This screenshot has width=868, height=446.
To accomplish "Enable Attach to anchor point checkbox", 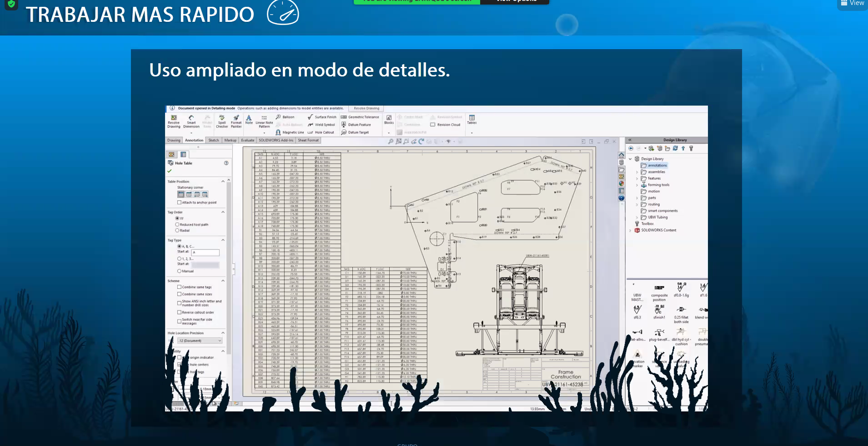I will pyautogui.click(x=179, y=203).
